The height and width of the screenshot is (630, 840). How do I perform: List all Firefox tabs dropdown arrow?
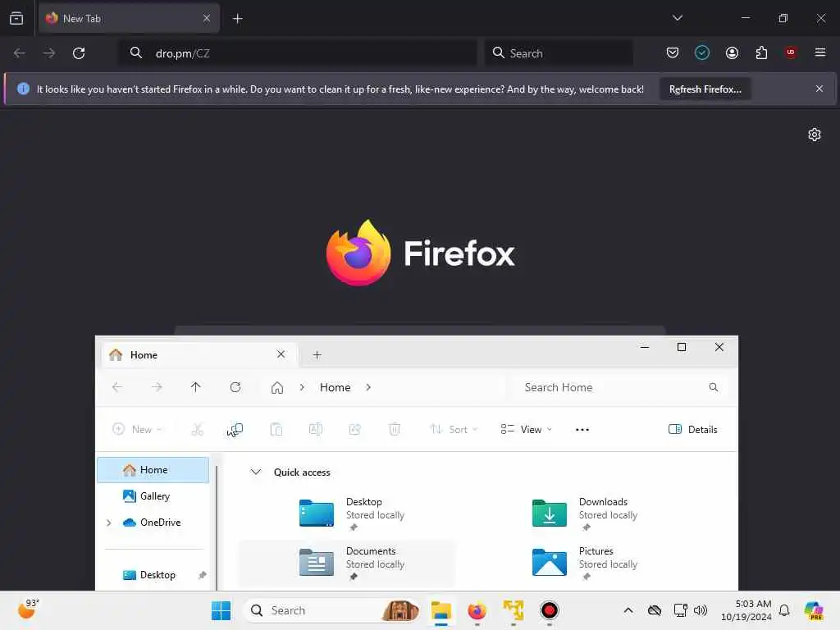677,18
